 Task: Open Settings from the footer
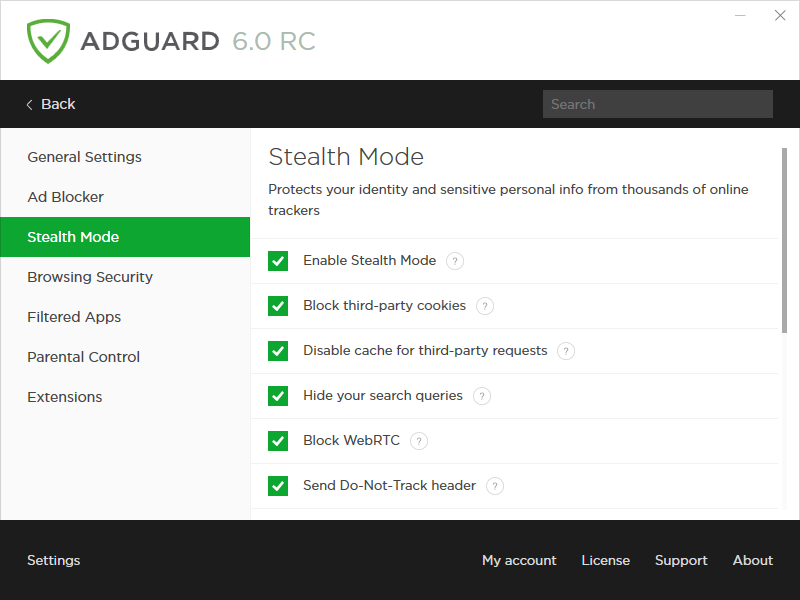tap(54, 560)
